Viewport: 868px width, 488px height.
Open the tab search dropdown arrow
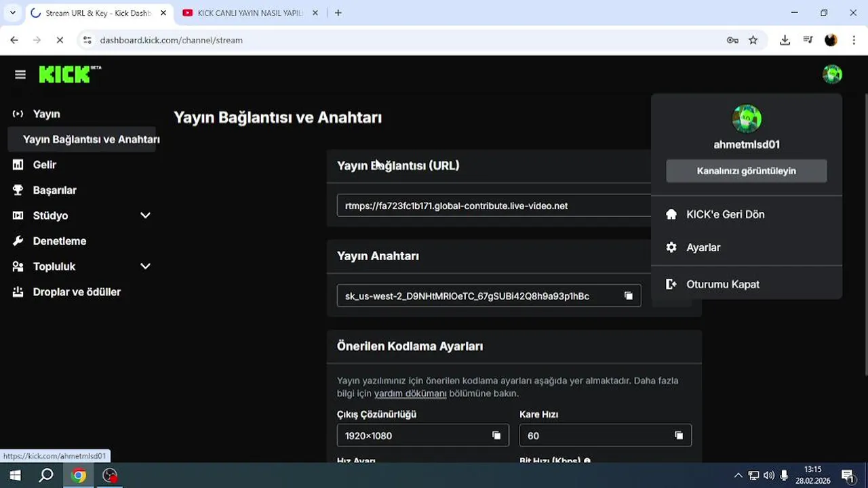click(x=12, y=13)
